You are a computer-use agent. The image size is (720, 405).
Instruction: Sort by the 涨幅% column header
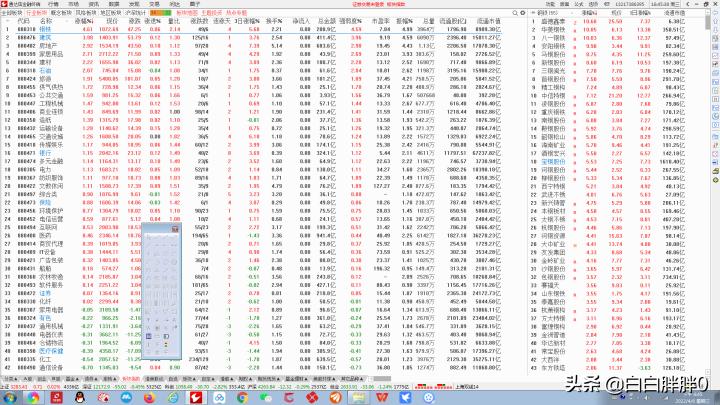[84, 21]
